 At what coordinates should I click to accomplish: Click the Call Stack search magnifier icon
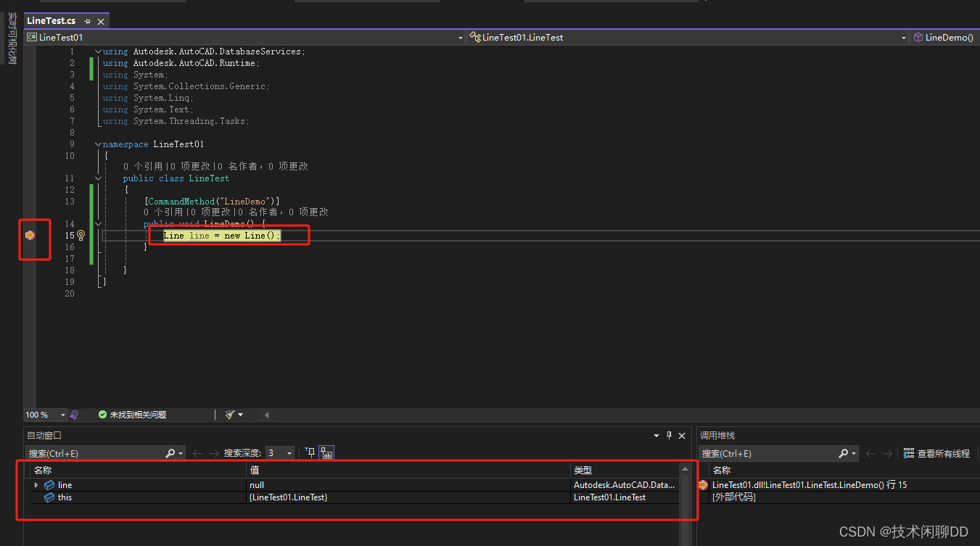click(844, 453)
